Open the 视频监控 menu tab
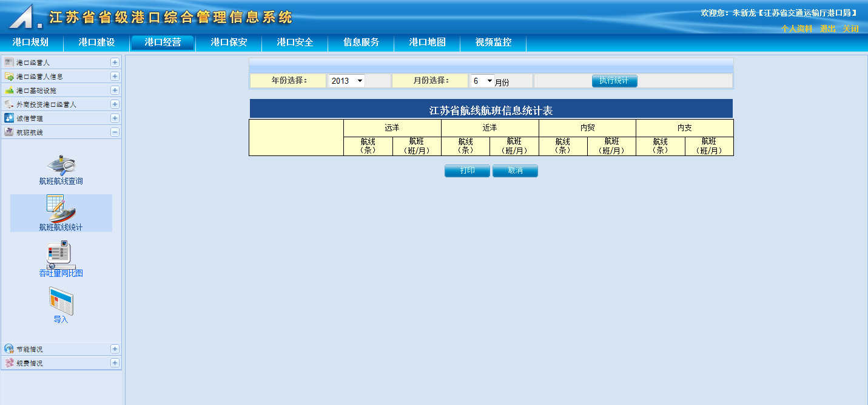The width and height of the screenshot is (868, 405). (493, 43)
